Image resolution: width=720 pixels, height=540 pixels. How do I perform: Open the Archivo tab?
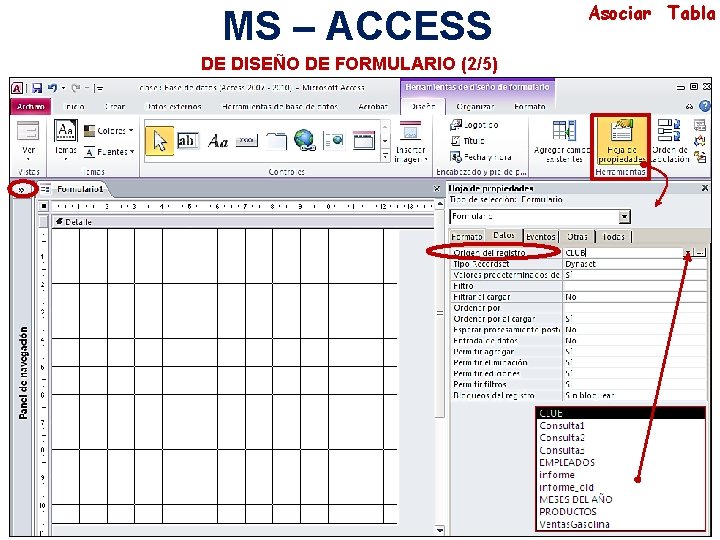[30, 107]
